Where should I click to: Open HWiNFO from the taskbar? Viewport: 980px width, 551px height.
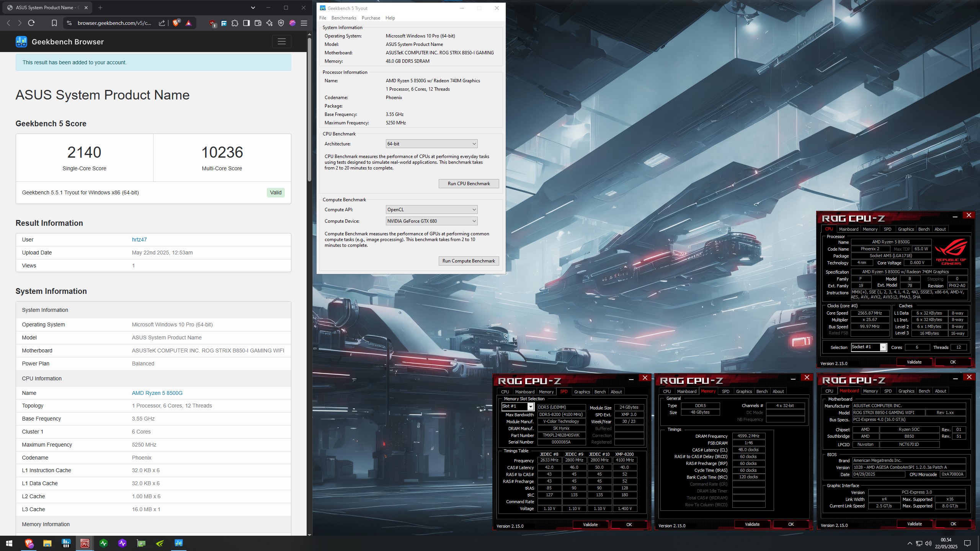pos(66,543)
